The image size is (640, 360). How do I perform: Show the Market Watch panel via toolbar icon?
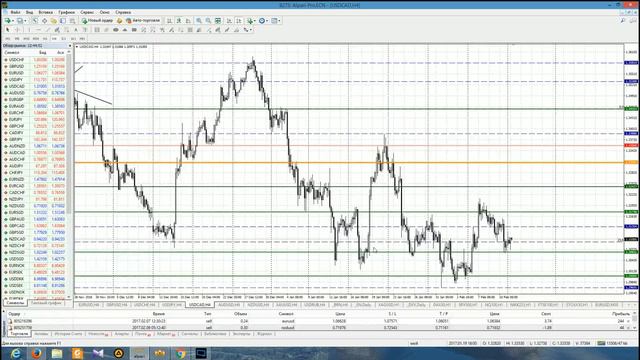(x=35, y=20)
